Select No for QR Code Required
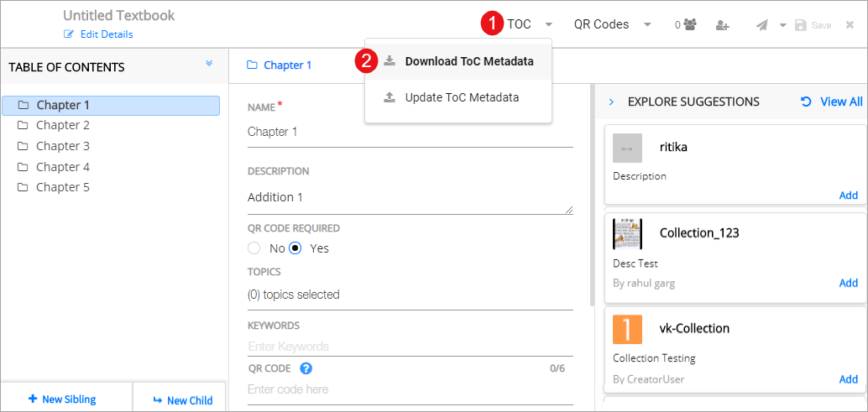 pyautogui.click(x=254, y=248)
